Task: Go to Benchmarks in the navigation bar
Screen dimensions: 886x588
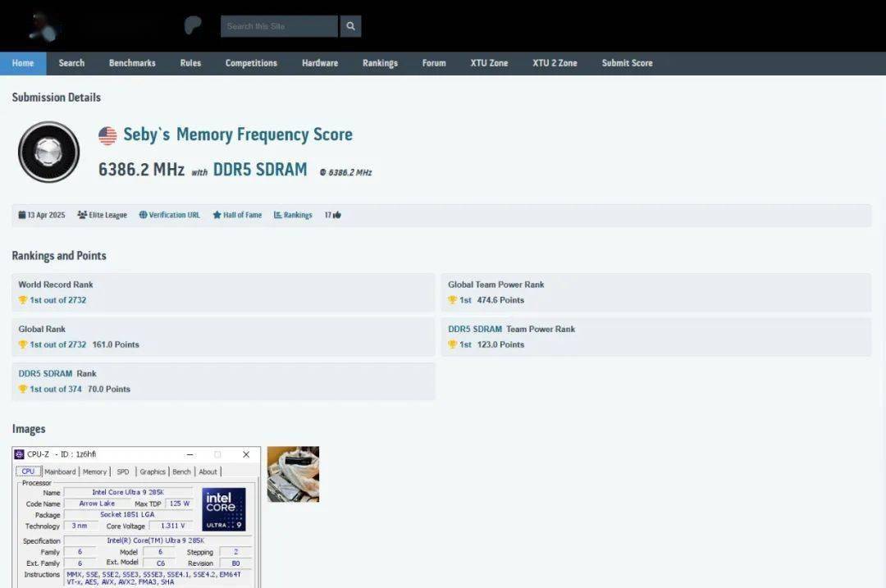Action: (x=132, y=63)
